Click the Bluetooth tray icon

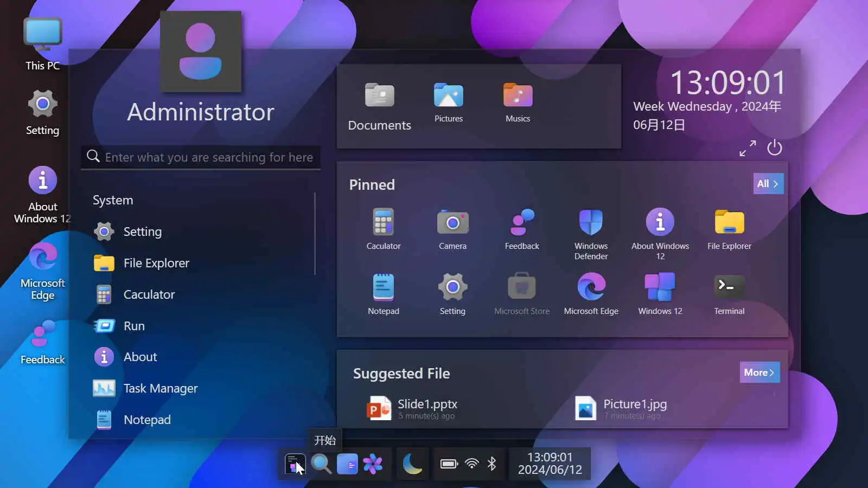coord(492,464)
